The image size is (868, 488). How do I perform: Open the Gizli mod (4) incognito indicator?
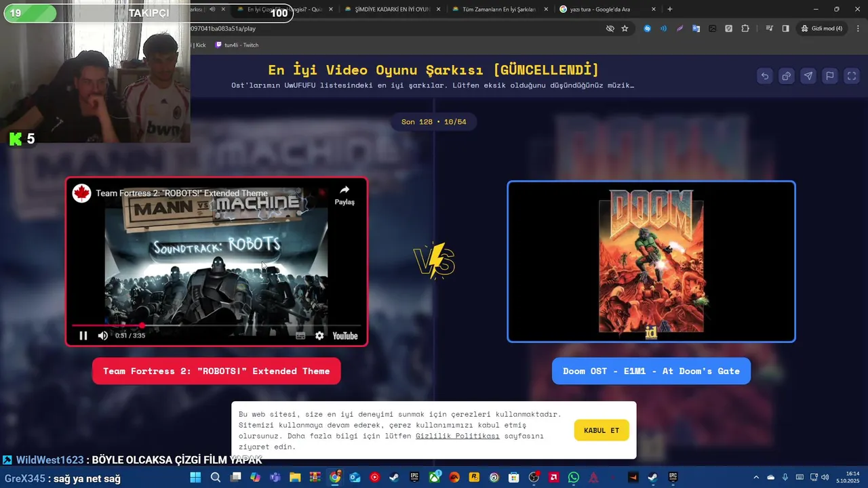click(822, 28)
